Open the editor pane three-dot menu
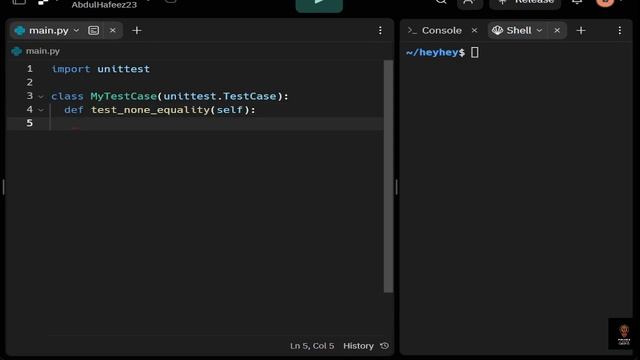Viewport: 640px width, 360px height. point(380,31)
